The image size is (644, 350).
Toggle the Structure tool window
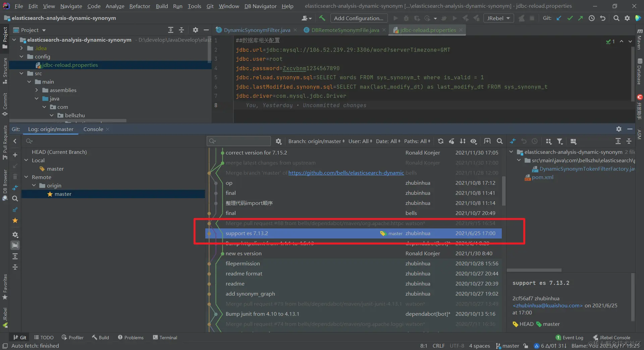tap(5, 71)
